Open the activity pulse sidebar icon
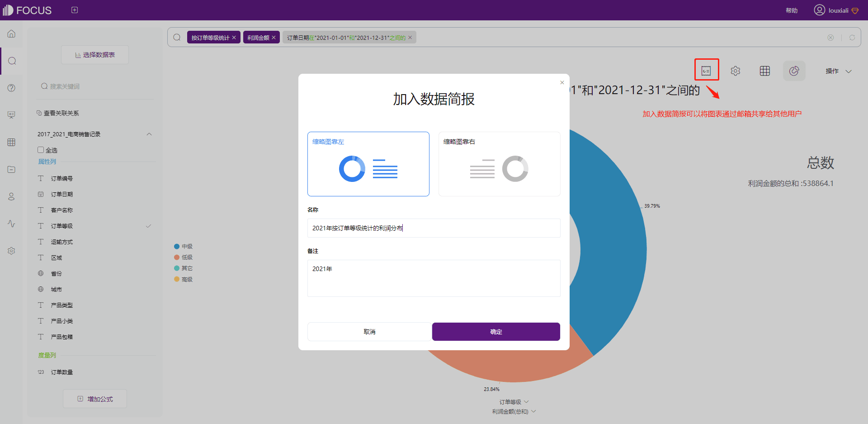This screenshot has height=424, width=868. click(12, 224)
